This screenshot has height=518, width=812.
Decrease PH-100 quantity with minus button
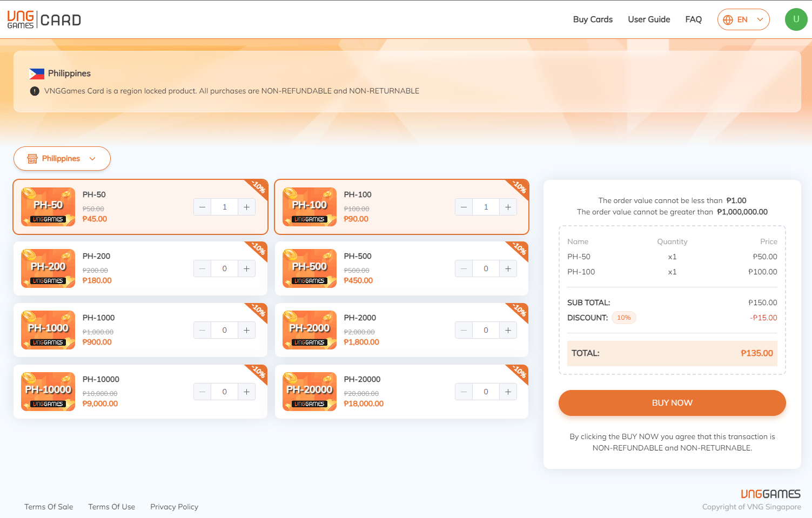point(464,207)
